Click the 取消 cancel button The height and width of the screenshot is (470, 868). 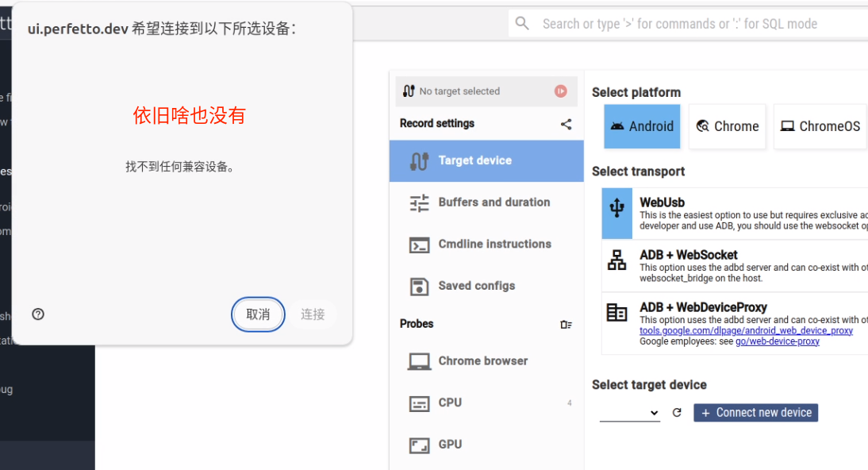tap(258, 314)
